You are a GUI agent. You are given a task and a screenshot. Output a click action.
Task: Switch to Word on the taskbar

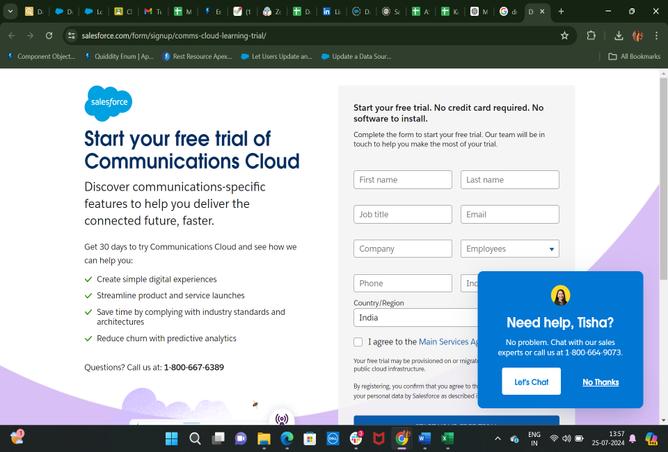[x=425, y=438]
